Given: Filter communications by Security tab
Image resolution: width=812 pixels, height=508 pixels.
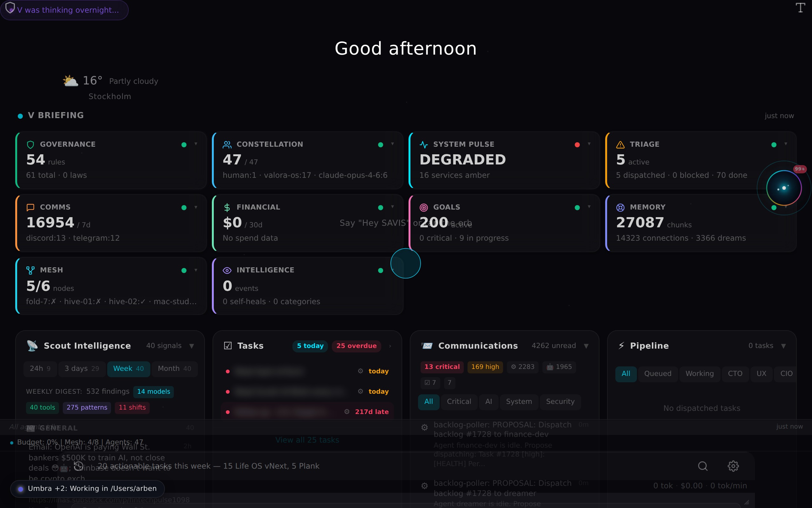Looking at the screenshot, I should click(560, 402).
